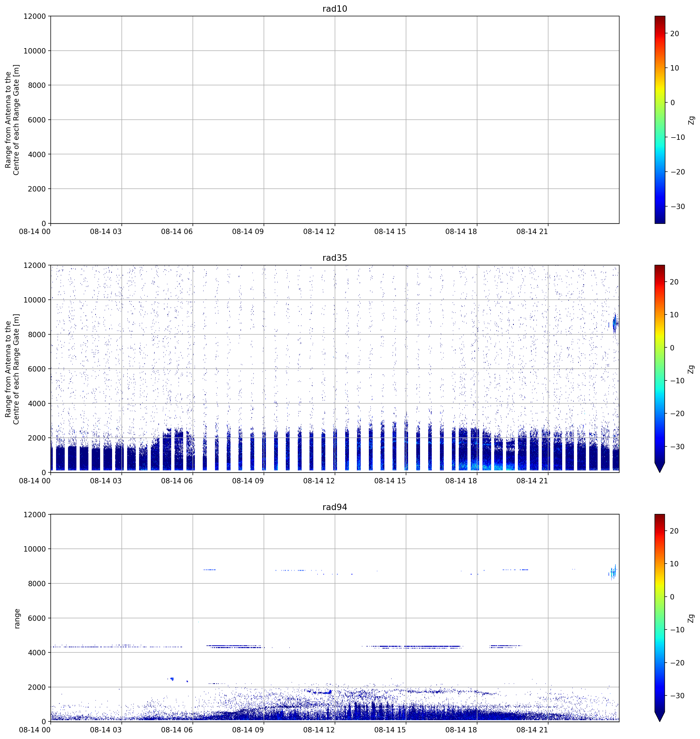Click the blue blob near 2500 m before 06:00 in rad94

(171, 679)
